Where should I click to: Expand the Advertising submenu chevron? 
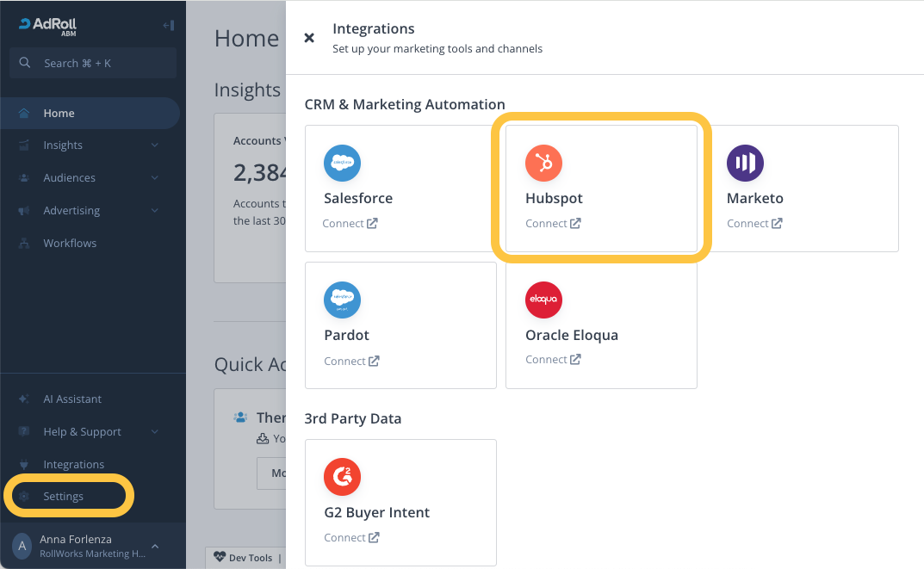coord(155,211)
